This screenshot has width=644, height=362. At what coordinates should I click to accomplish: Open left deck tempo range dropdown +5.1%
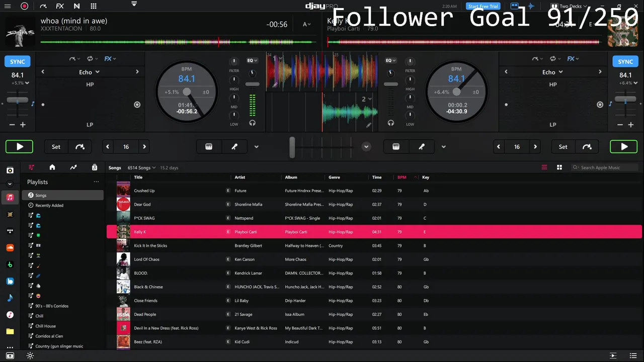(x=21, y=83)
